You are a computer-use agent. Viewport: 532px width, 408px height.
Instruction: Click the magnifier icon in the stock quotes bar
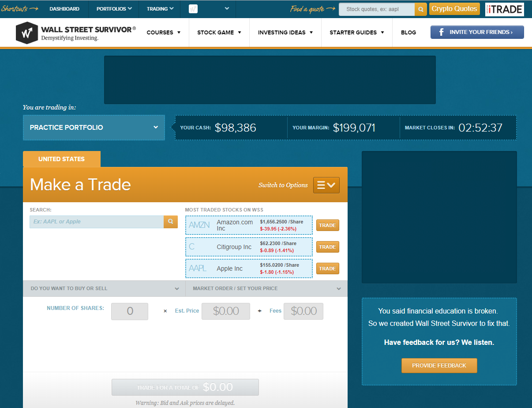(420, 9)
